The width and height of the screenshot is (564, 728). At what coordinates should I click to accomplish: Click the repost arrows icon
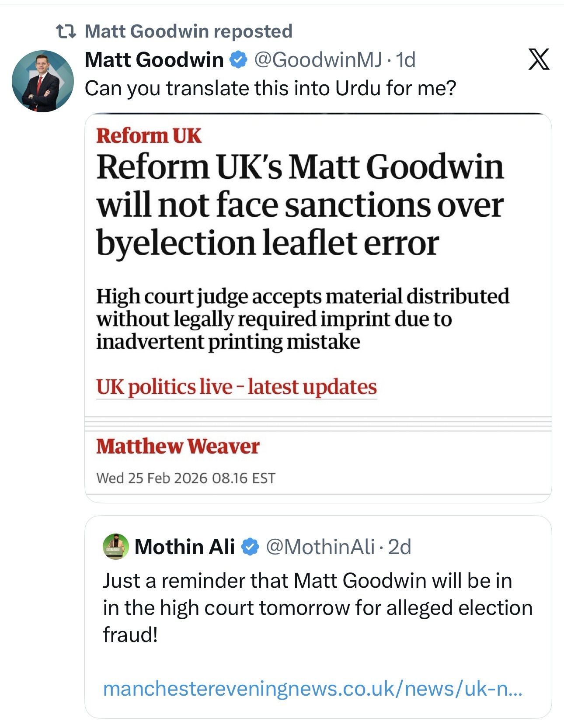pyautogui.click(x=67, y=31)
